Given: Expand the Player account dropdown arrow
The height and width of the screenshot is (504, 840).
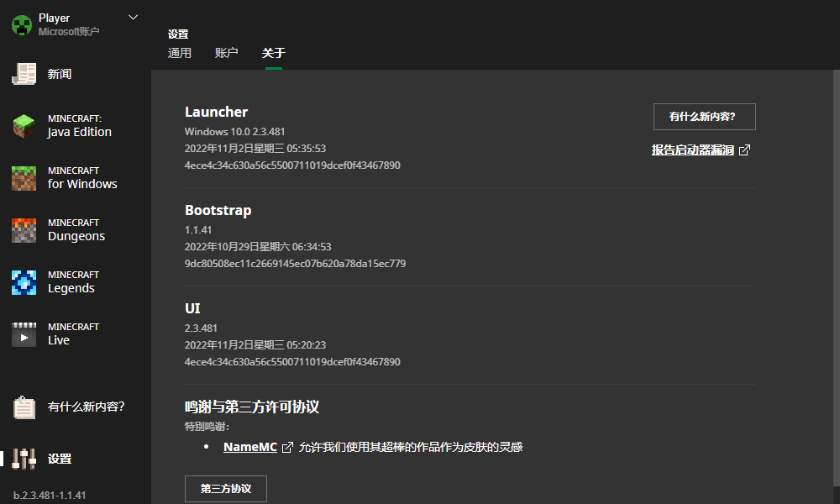Looking at the screenshot, I should (134, 18).
